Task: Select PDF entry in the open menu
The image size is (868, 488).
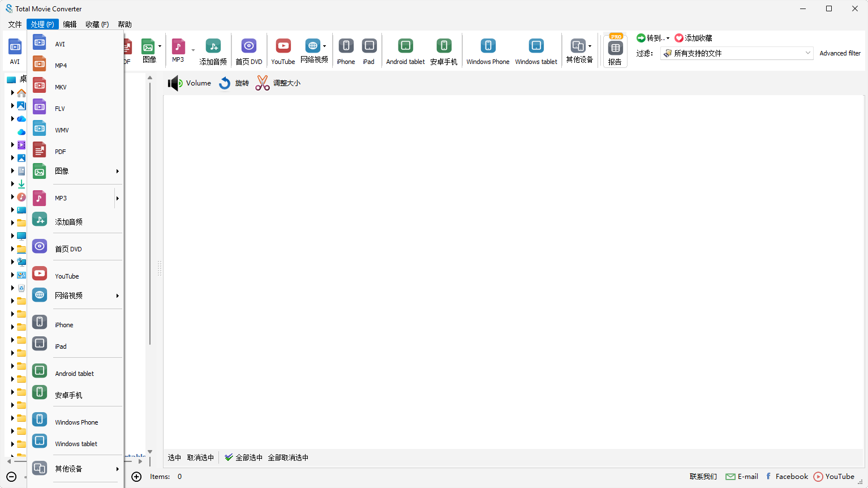Action: coord(75,151)
